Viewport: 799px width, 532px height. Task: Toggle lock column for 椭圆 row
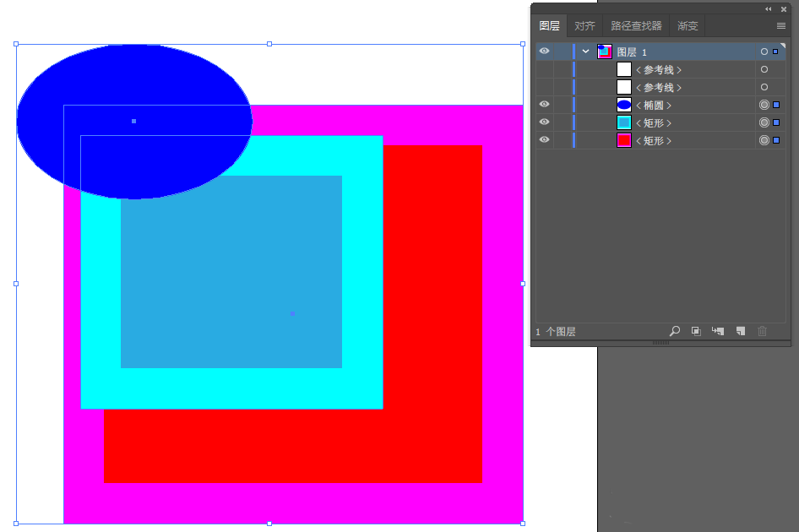pyautogui.click(x=563, y=105)
